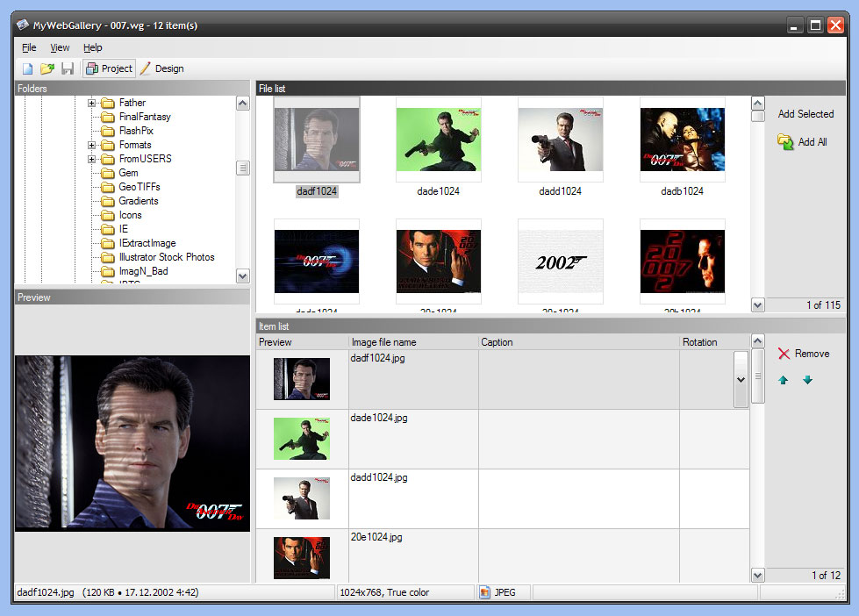Click folder icon beside Illustrator Stock Photos
The height and width of the screenshot is (616, 859).
tap(108, 258)
